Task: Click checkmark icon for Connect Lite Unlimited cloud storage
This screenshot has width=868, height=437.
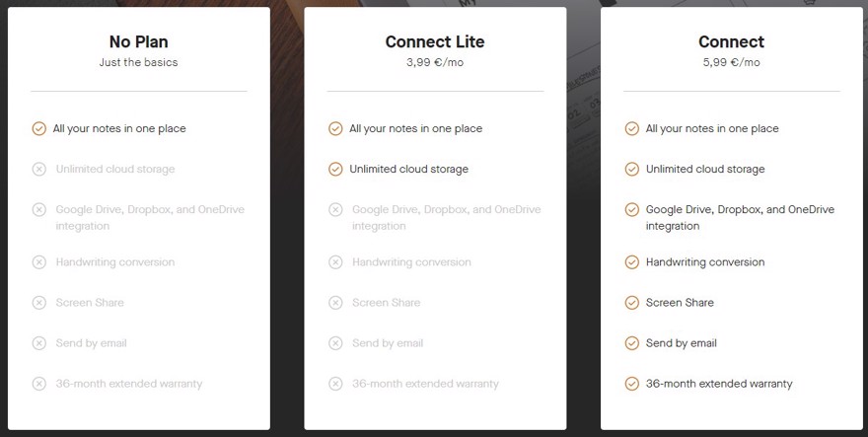Action: point(335,170)
